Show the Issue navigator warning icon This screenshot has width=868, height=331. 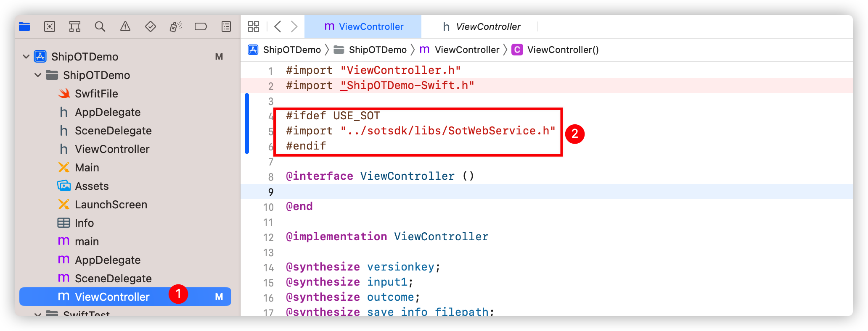125,27
